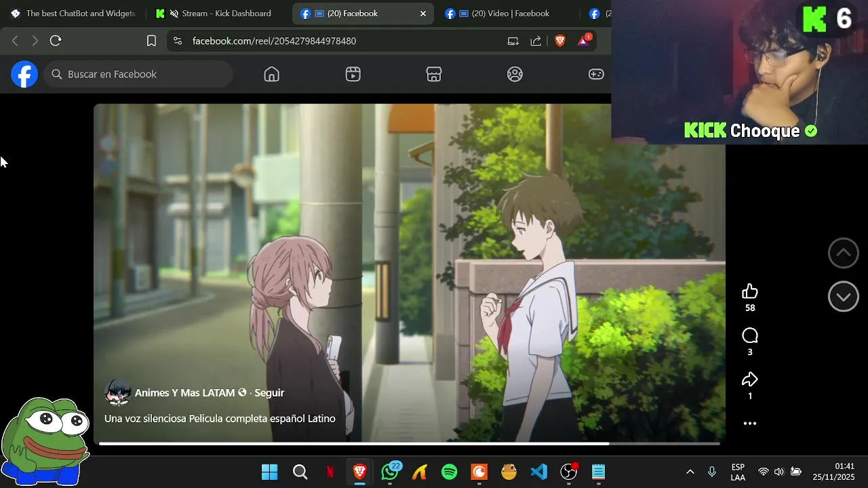
Task: Open the cast media icon in address bar
Action: 513,41
